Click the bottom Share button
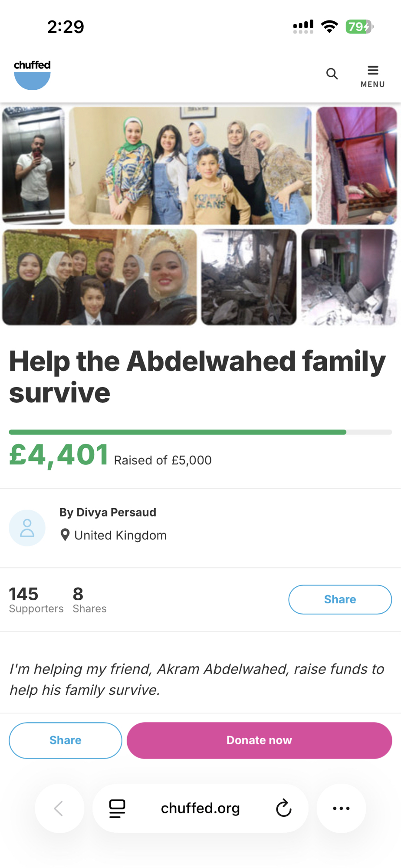Viewport: 401px width, 868px height. click(x=66, y=740)
